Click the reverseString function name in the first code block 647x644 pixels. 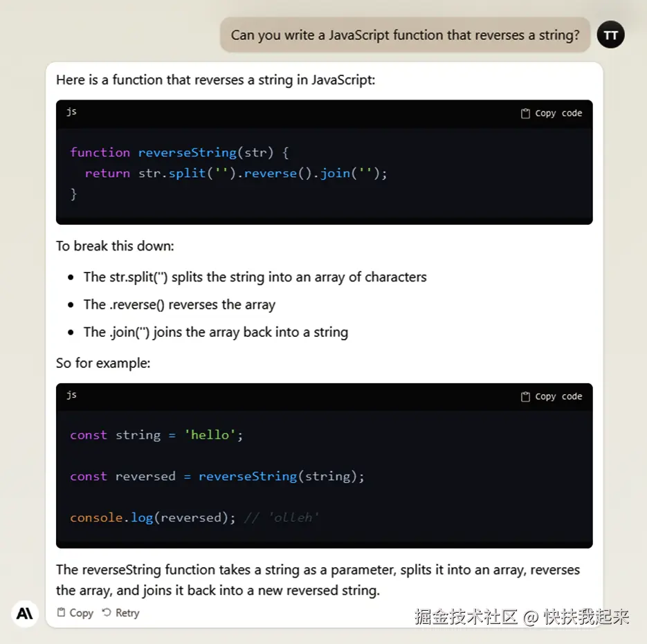click(x=186, y=153)
